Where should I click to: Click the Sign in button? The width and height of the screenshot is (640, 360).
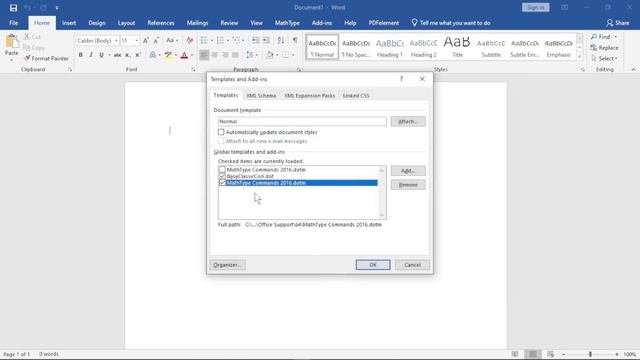point(536,8)
